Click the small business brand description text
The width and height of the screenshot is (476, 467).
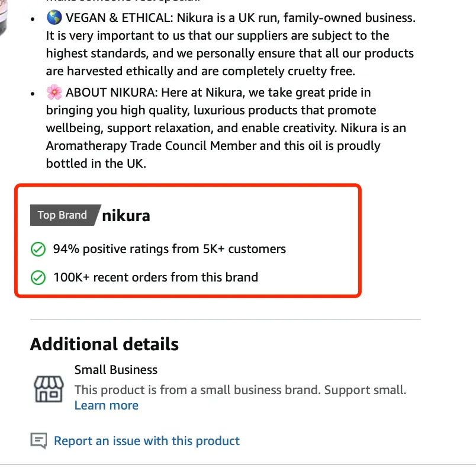click(x=240, y=390)
